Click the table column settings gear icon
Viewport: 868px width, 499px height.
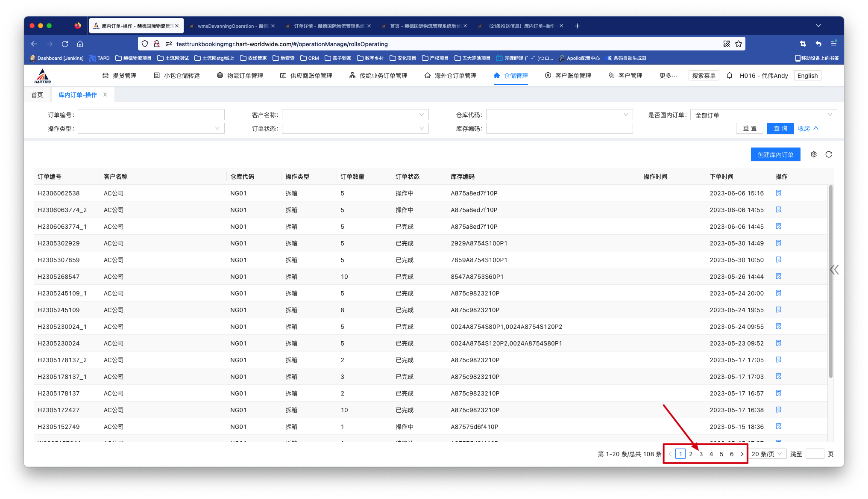click(x=814, y=154)
